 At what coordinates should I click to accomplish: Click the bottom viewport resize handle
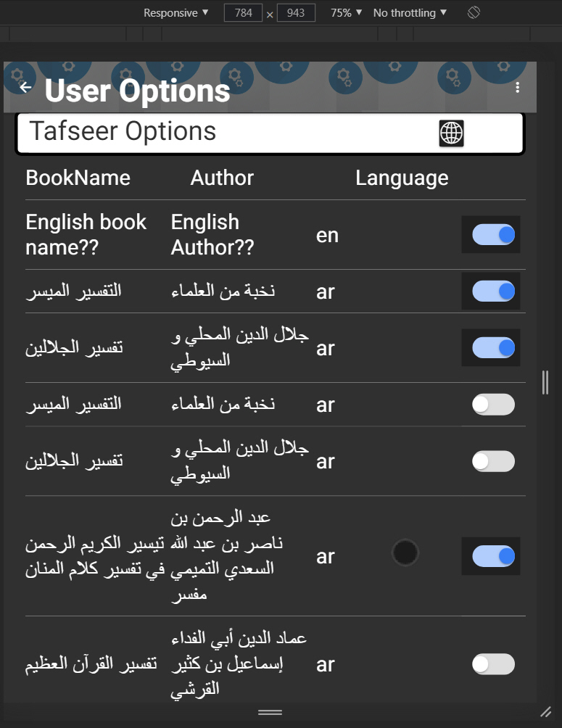270,712
